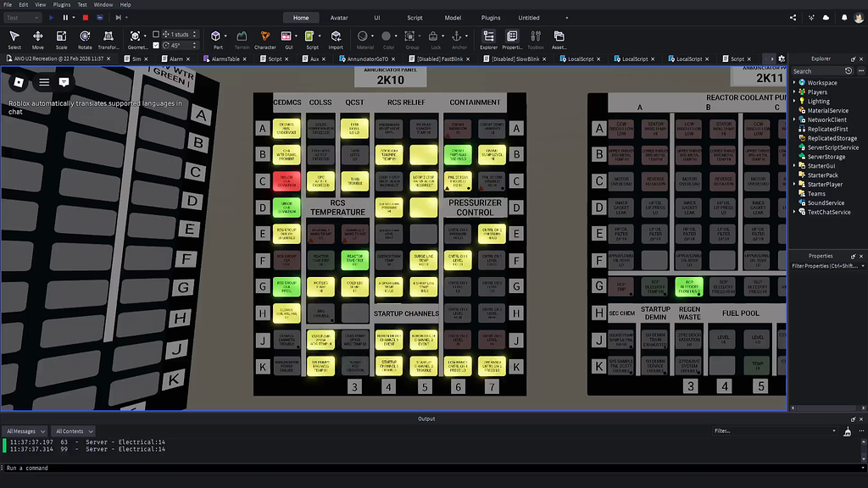Open the Asset Manager panel
868x488 pixels.
[559, 39]
